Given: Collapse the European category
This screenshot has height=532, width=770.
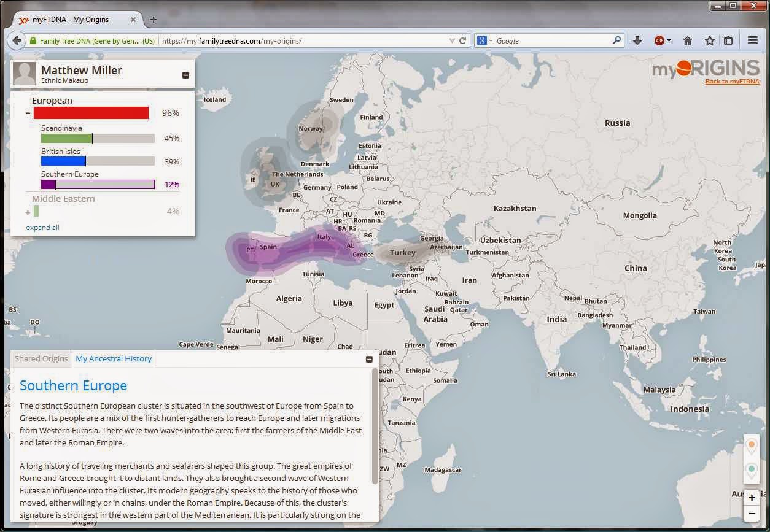Looking at the screenshot, I should [27, 112].
